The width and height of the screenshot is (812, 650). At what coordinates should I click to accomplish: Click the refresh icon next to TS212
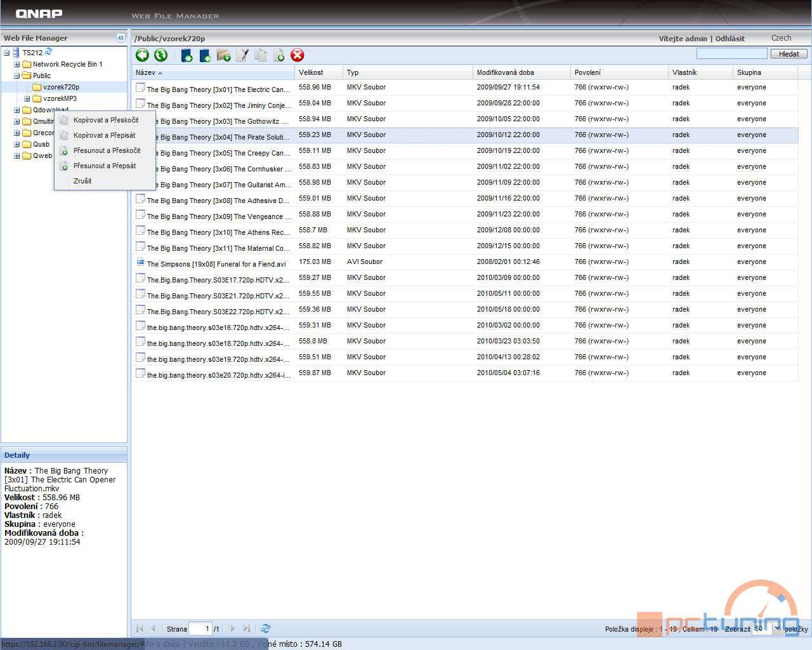[49, 52]
